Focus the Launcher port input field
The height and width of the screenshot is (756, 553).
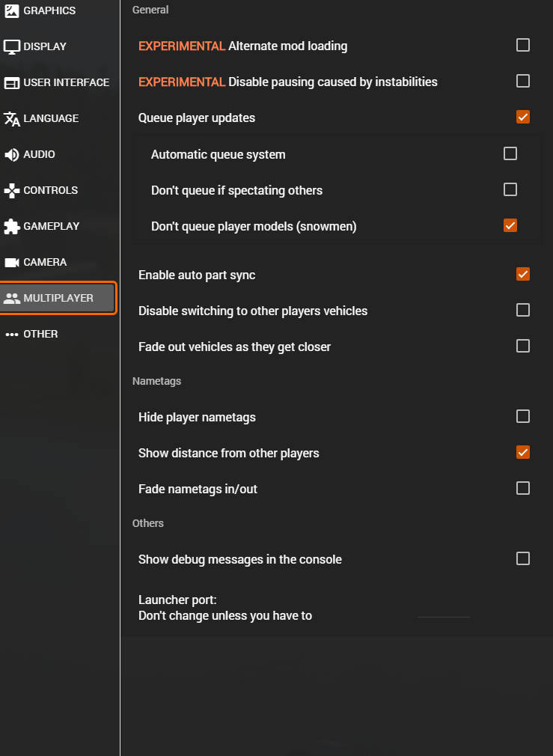click(x=444, y=609)
